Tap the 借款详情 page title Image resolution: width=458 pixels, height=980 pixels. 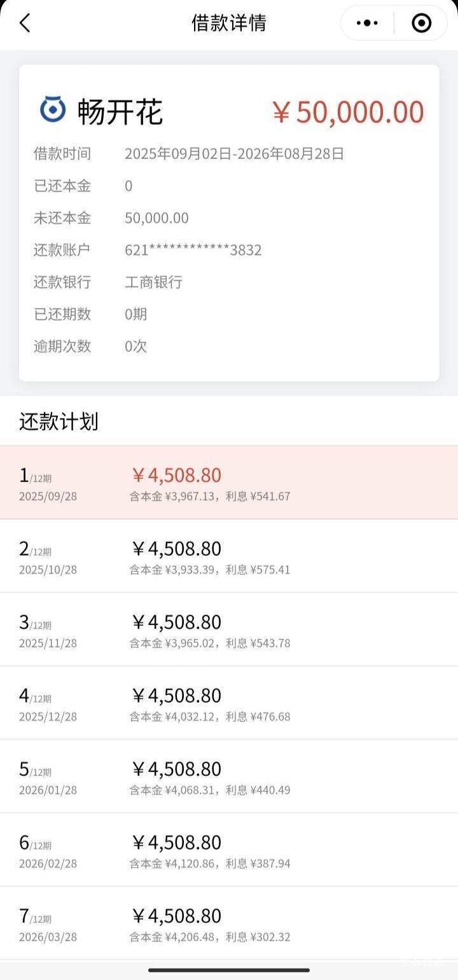(229, 23)
